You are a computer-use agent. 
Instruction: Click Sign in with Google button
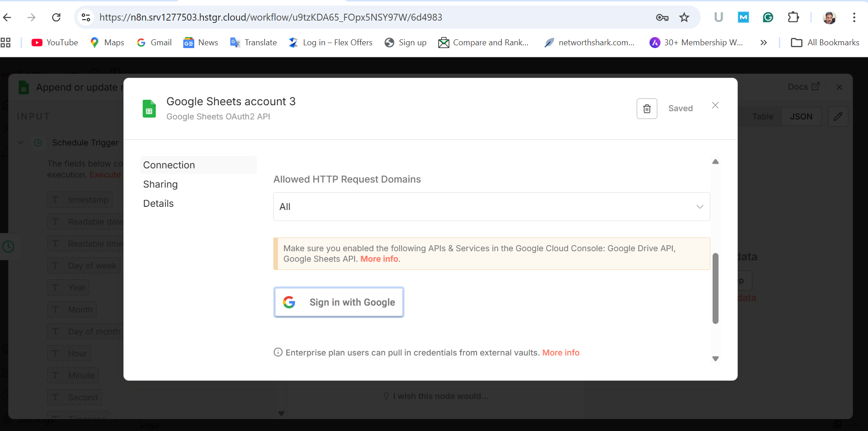(339, 302)
